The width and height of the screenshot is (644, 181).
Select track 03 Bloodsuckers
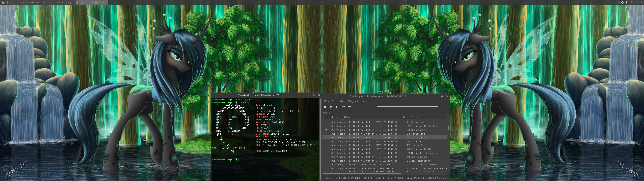[x=385, y=130]
